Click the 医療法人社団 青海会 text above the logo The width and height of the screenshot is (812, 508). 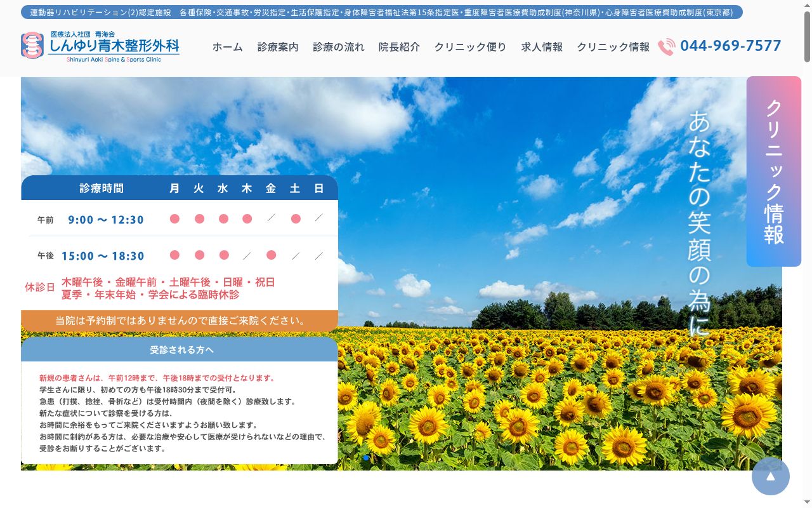82,34
